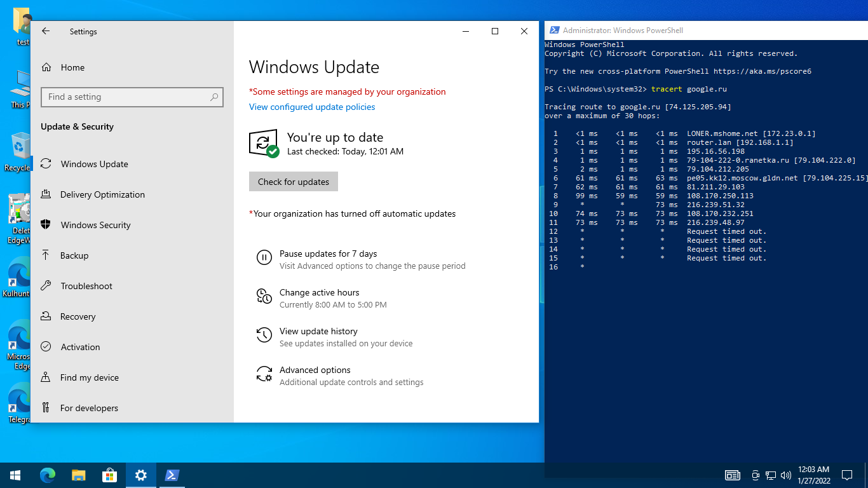Select Backup in the sidebar
868x488 pixels.
74,255
